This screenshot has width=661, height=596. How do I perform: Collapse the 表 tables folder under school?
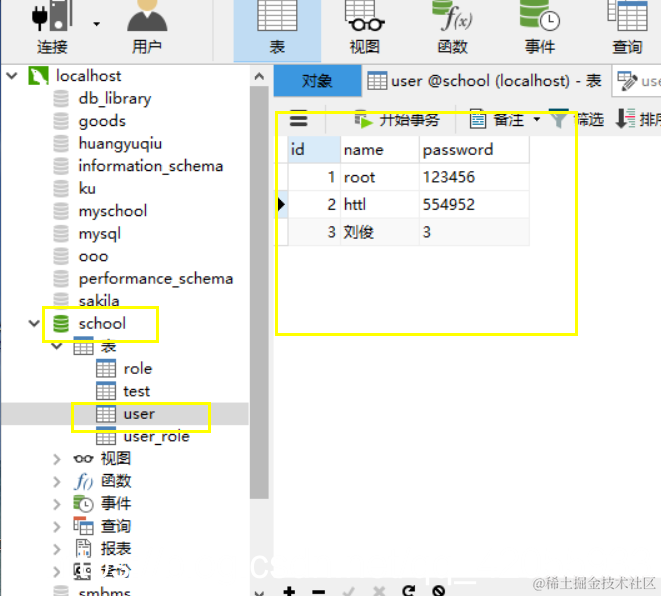point(57,346)
